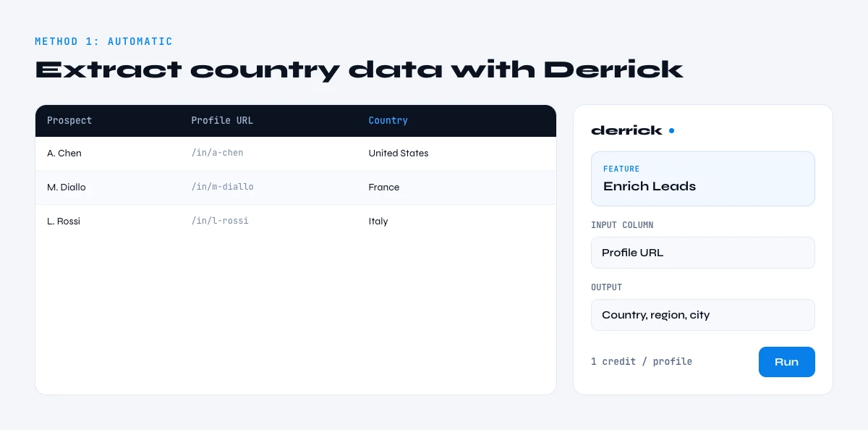Screen dimensions: 868x430
Task: Click the Profile URL column header
Action: click(222, 121)
